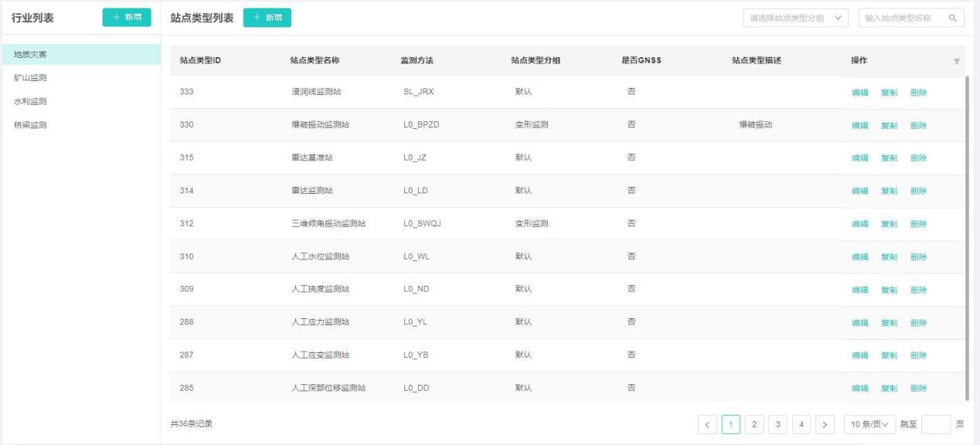This screenshot has width=980, height=445.
Task: Click the filter icon in 操作 header
Action: point(956,61)
